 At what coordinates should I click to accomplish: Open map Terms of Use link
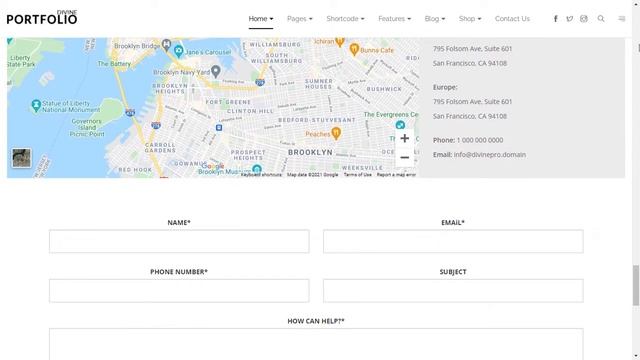pyautogui.click(x=358, y=175)
